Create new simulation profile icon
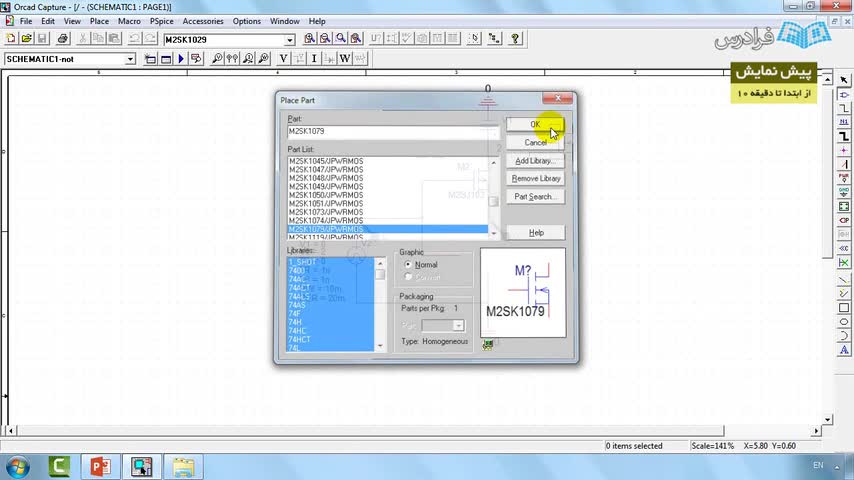The height and width of the screenshot is (480, 854). click(x=150, y=59)
